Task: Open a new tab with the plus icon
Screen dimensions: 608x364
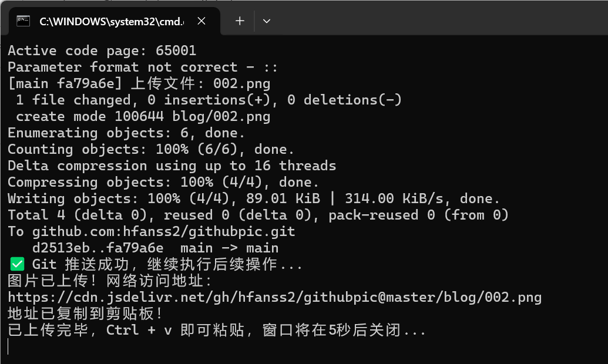Action: pyautogui.click(x=240, y=21)
